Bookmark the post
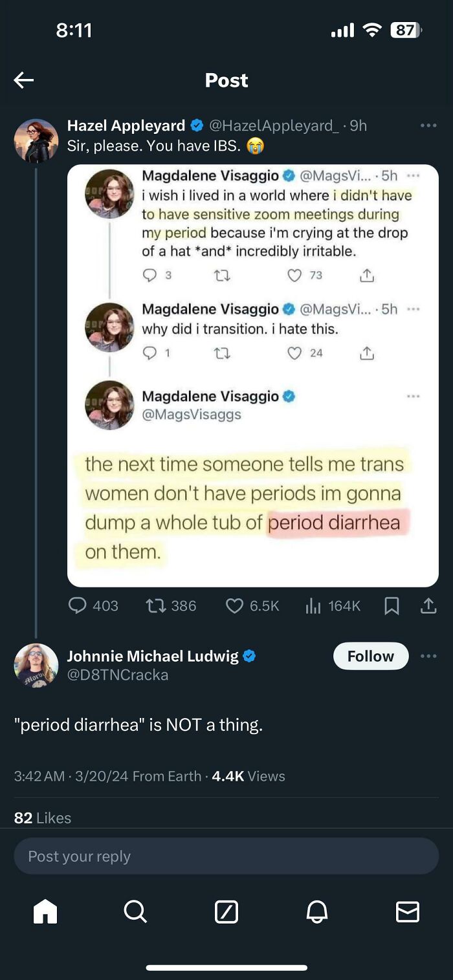This screenshot has height=980, width=453. 391,605
